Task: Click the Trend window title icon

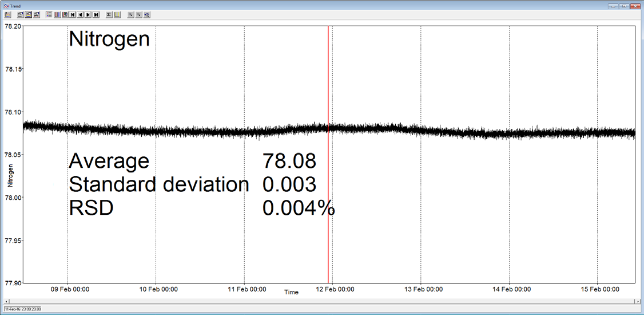Action: tap(5, 6)
